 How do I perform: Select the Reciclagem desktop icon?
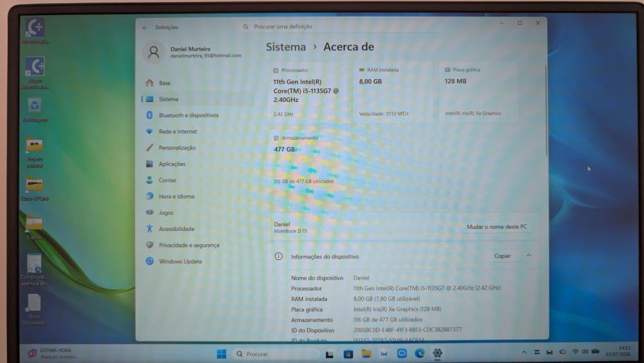point(35,110)
